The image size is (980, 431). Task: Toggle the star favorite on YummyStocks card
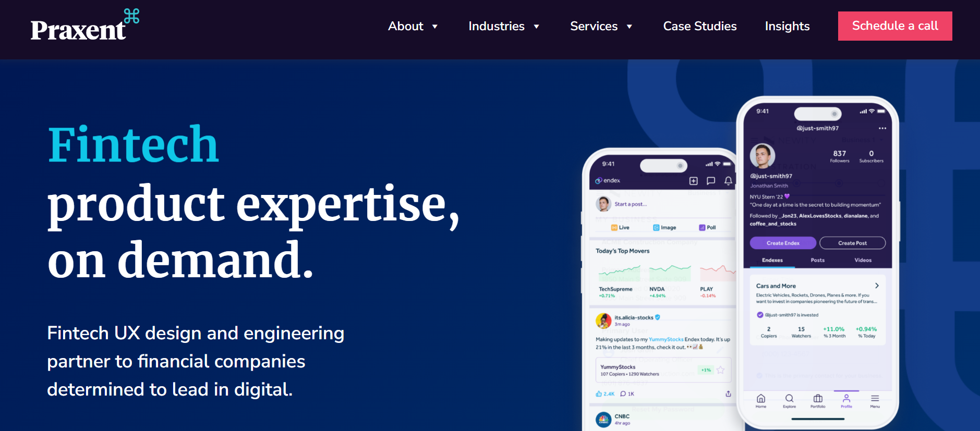click(720, 370)
